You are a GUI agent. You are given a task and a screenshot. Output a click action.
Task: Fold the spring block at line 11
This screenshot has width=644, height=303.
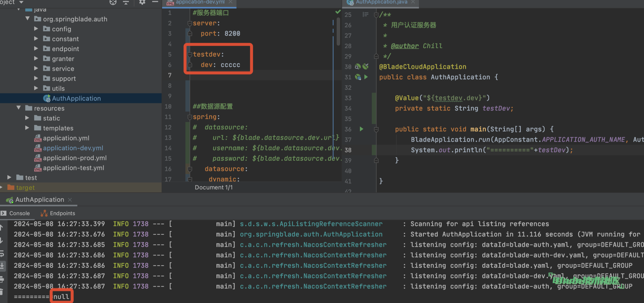click(190, 117)
